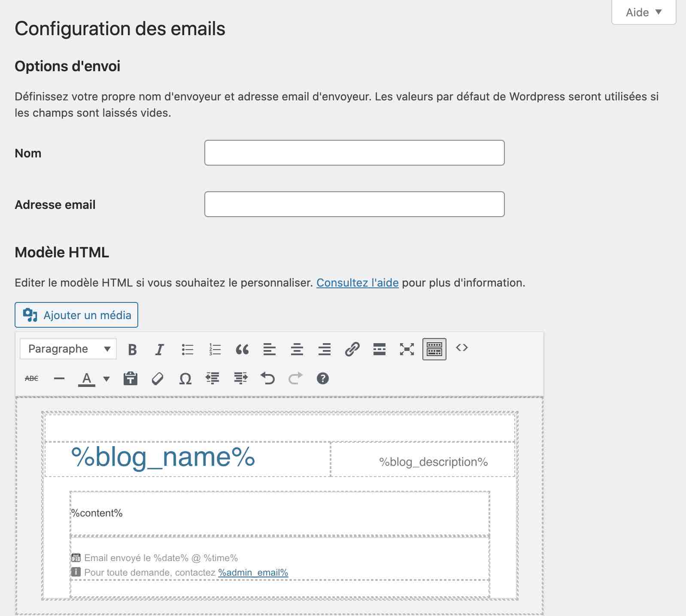Open the Consultez l'aide link
The image size is (686, 616).
coord(358,283)
